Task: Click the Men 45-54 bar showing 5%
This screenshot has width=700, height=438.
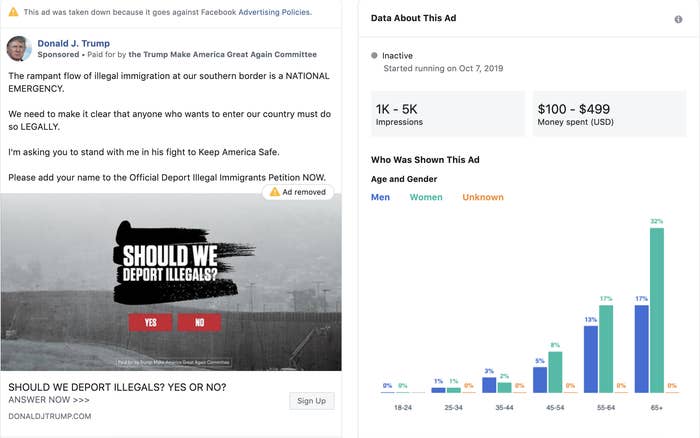Action: pos(540,380)
